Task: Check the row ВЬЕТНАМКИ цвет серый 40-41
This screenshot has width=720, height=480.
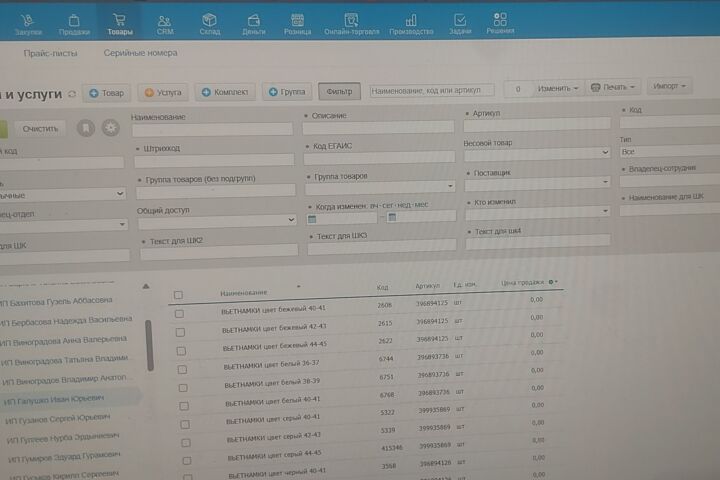Action: [x=185, y=424]
